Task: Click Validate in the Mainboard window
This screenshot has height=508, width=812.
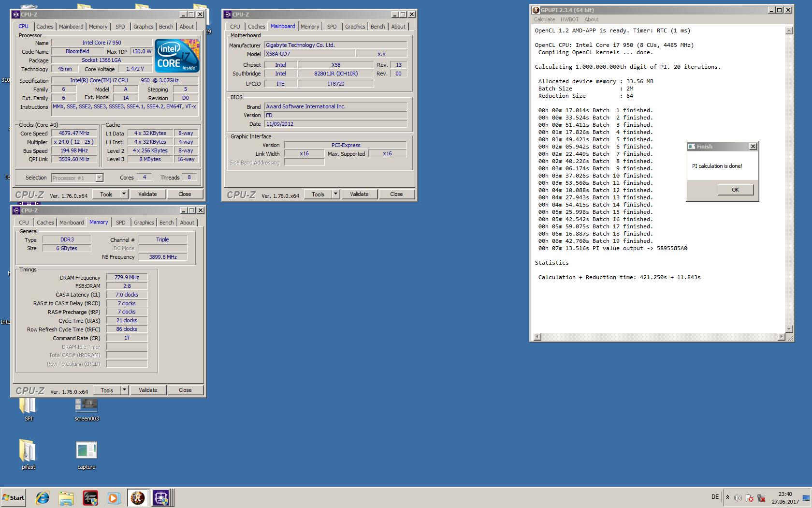Action: [359, 194]
